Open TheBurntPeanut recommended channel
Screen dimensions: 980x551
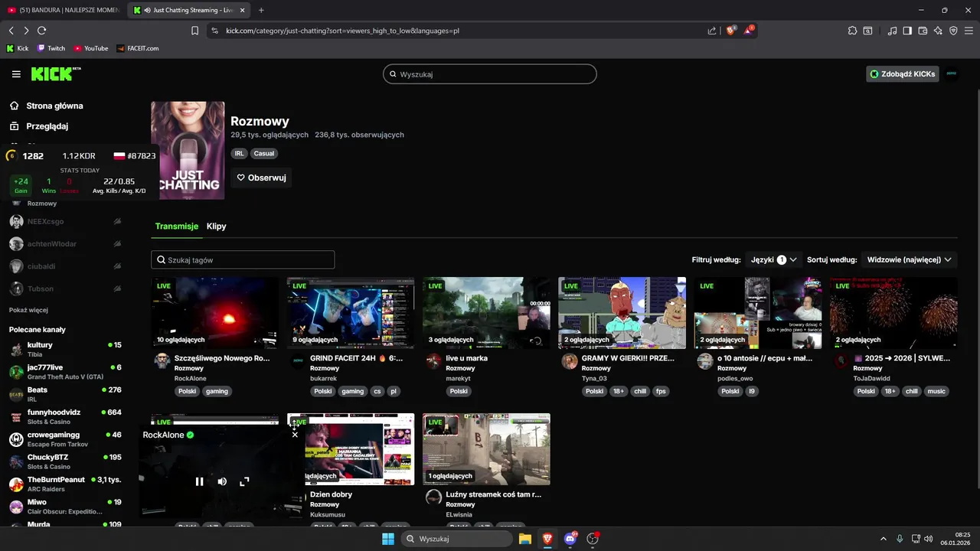65,484
